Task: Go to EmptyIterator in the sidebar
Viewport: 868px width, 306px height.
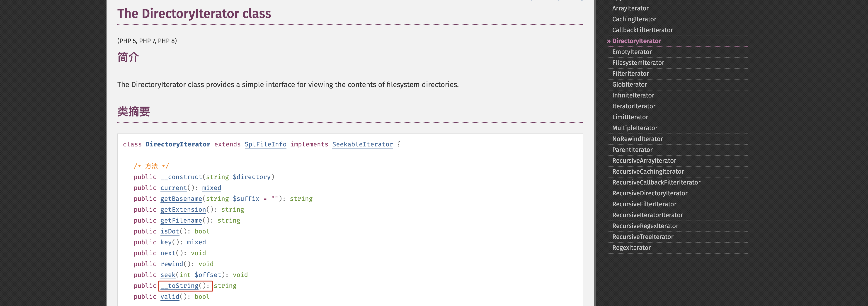Action: 632,52
